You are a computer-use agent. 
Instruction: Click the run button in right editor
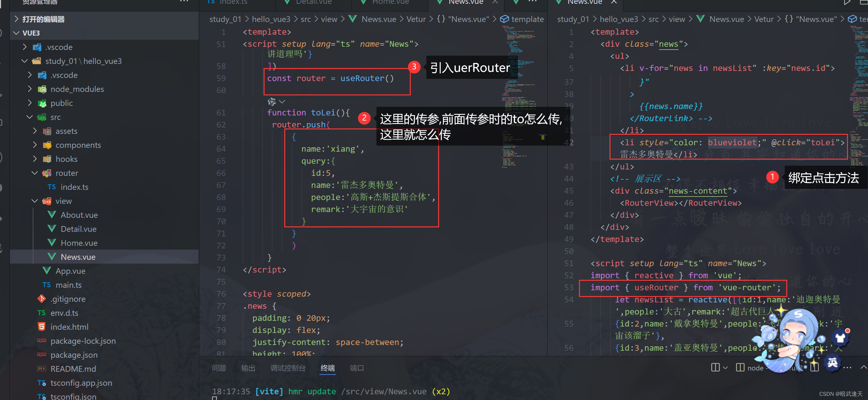(x=846, y=2)
